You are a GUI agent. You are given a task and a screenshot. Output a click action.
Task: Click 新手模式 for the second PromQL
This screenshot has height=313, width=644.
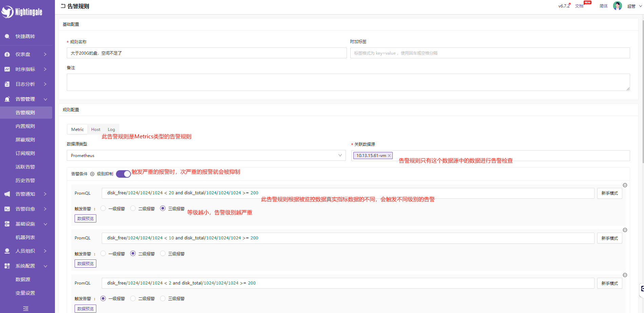(609, 238)
